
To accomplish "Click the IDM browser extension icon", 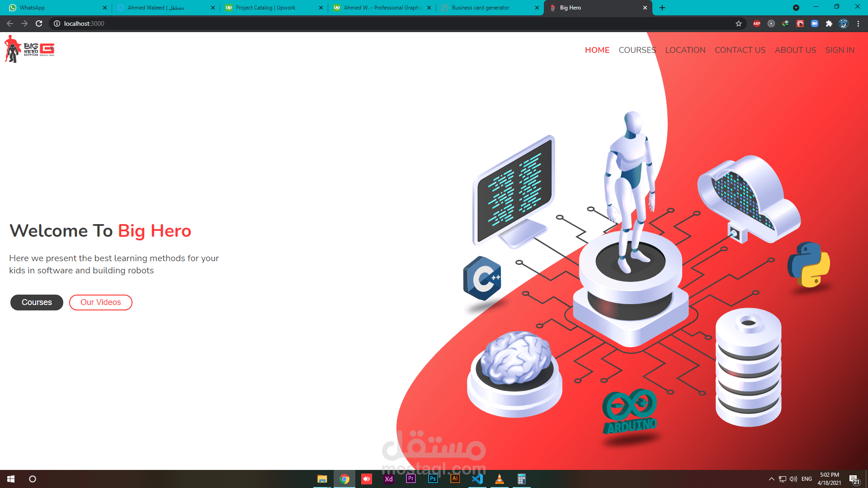I will point(786,23).
